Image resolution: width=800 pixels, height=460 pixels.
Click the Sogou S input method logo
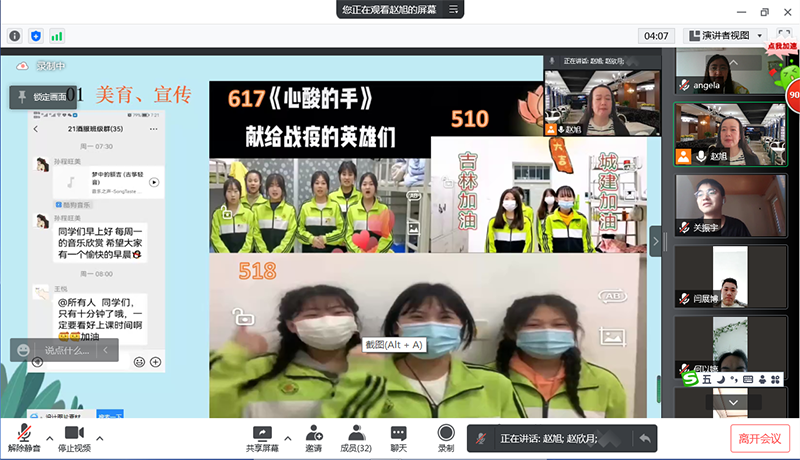pyautogui.click(x=690, y=379)
